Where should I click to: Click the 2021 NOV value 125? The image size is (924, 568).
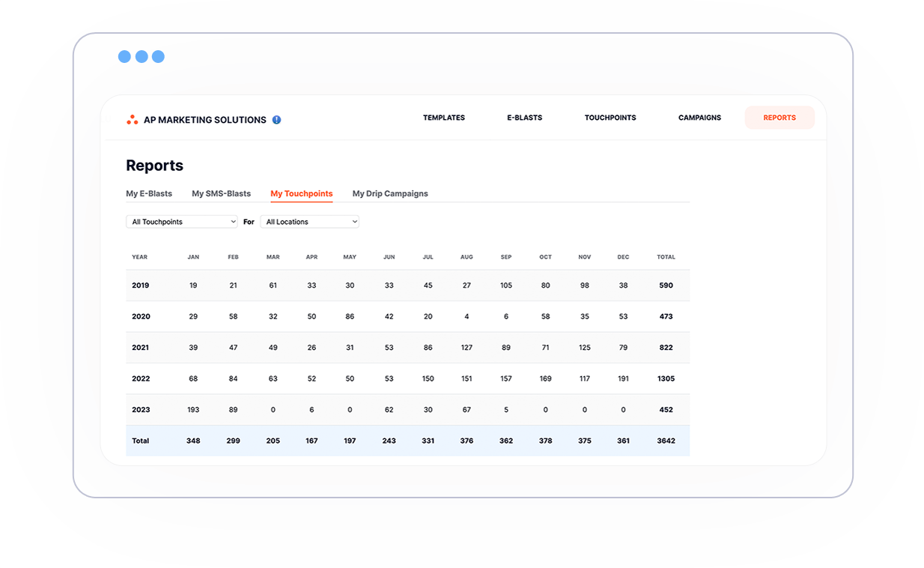[585, 348]
